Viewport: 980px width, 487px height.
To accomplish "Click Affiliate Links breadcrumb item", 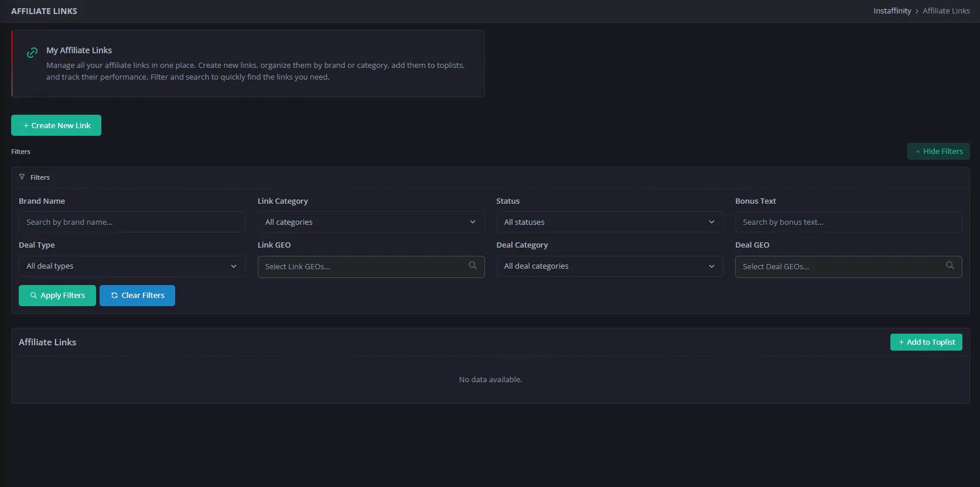I will (946, 11).
